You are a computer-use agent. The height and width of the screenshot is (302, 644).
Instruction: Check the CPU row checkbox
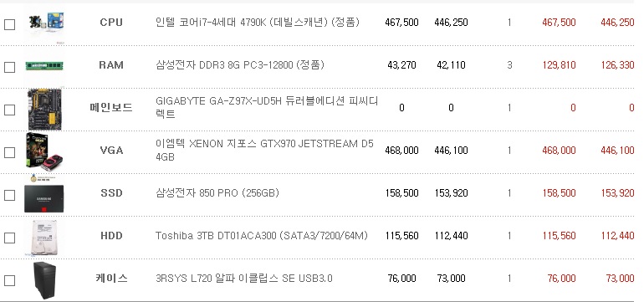(9, 24)
